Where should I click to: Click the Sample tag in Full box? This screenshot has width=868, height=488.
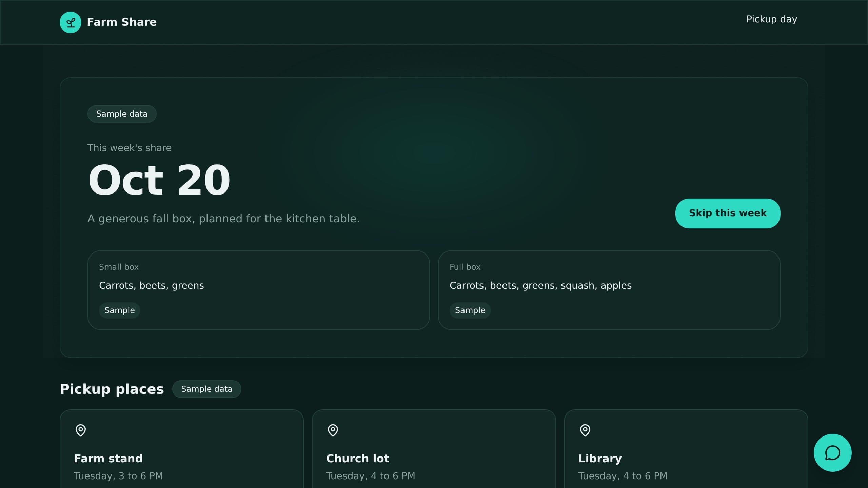(x=470, y=310)
